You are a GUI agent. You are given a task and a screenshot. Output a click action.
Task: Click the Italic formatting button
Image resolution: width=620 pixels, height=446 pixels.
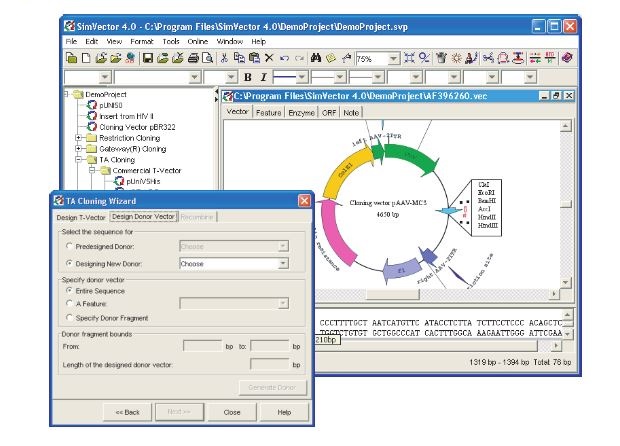pos(264,77)
